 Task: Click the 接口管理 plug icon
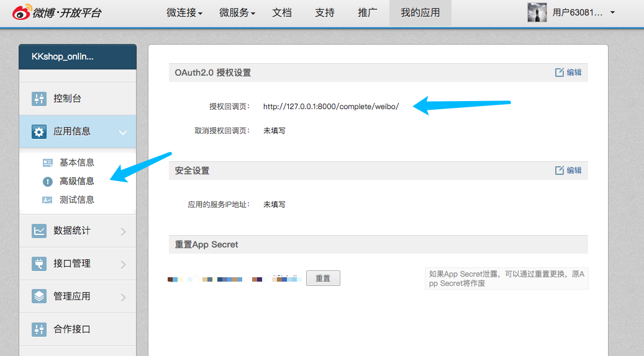pyautogui.click(x=39, y=264)
